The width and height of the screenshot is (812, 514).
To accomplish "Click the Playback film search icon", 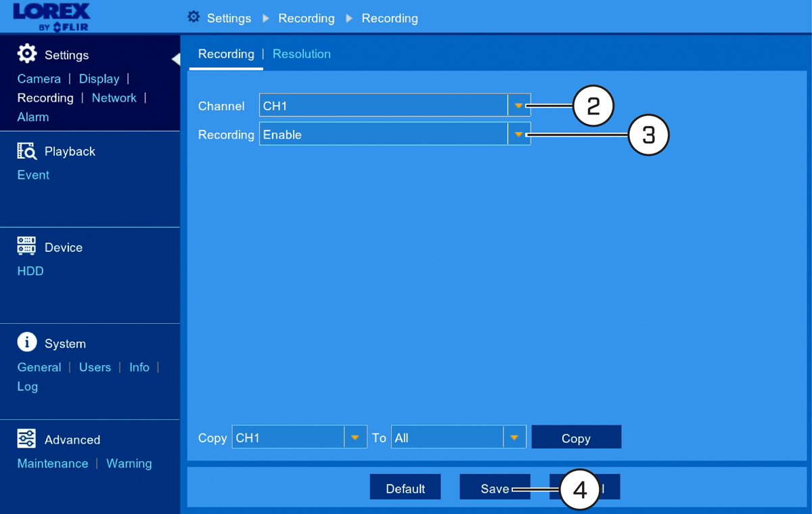I will (x=27, y=151).
